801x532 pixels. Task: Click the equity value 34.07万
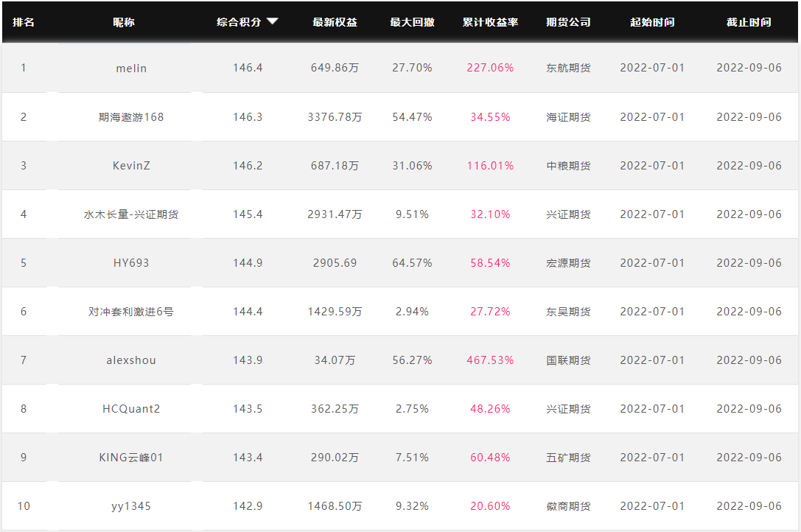335,360
